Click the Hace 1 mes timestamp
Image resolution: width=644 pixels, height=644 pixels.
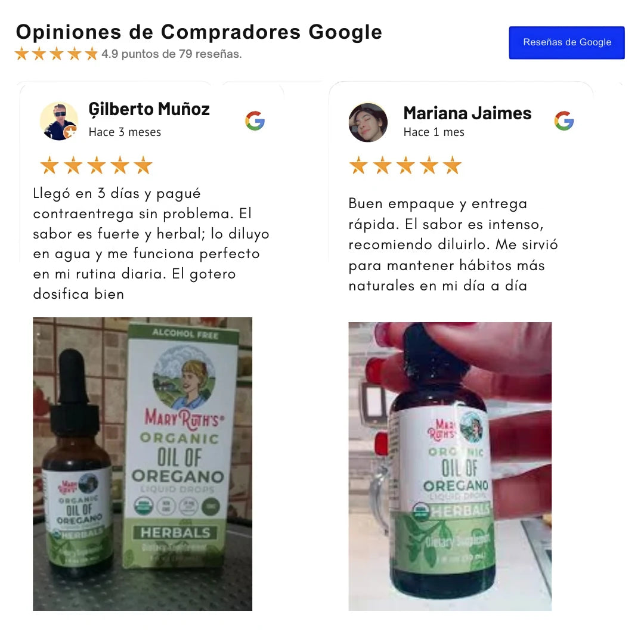(434, 132)
